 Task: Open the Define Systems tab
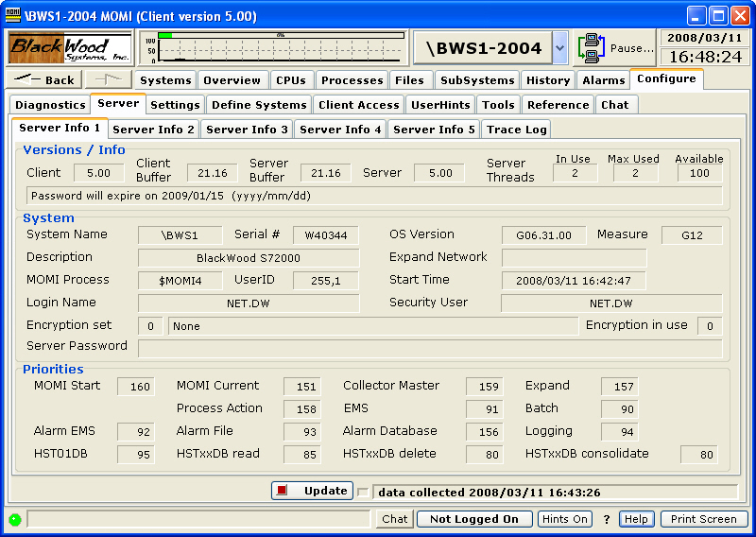click(x=259, y=105)
